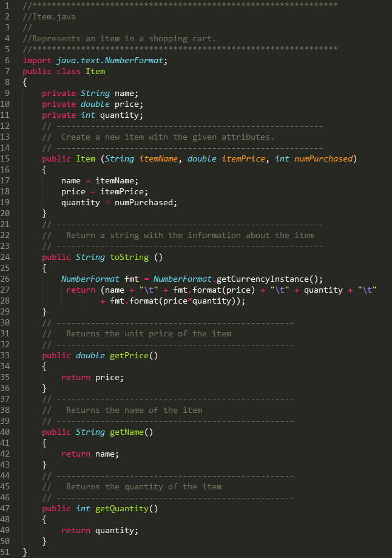Click the "private double price;" field line
This screenshot has width=392, height=558.
click(92, 104)
